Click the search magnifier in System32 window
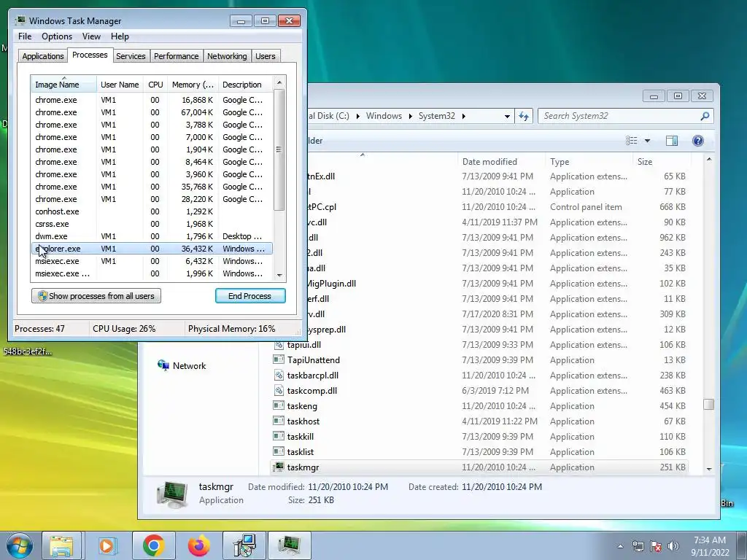747x560 pixels. (x=705, y=116)
